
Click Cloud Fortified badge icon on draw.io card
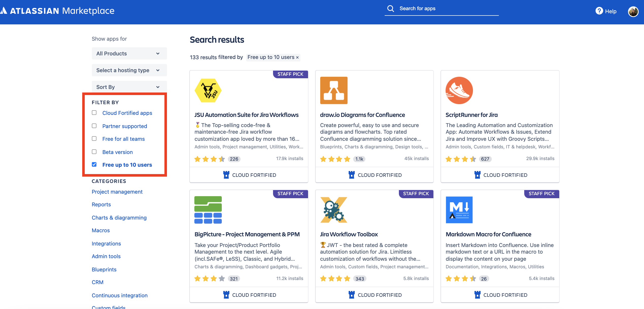[352, 175]
